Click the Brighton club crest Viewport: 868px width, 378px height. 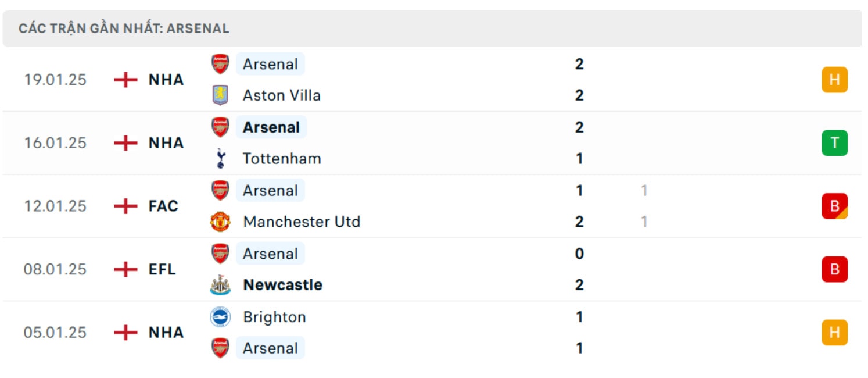tap(220, 317)
